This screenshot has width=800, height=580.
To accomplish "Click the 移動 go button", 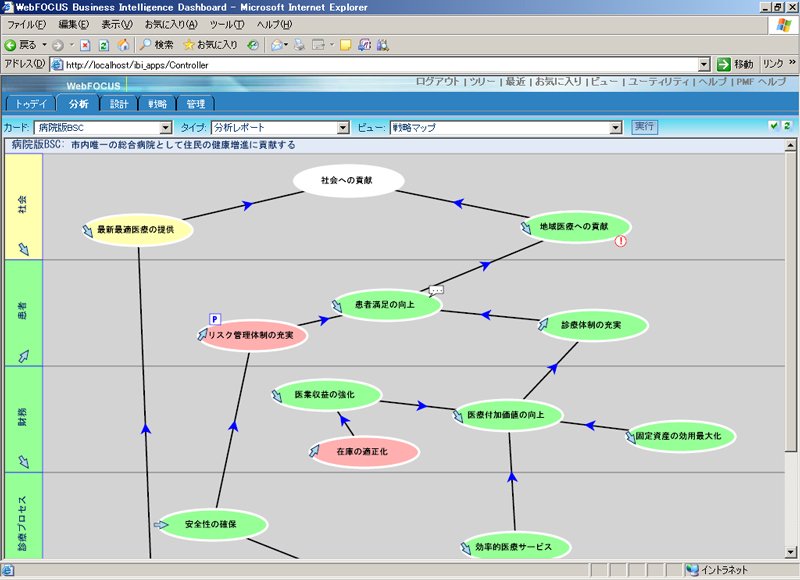I will [735, 64].
